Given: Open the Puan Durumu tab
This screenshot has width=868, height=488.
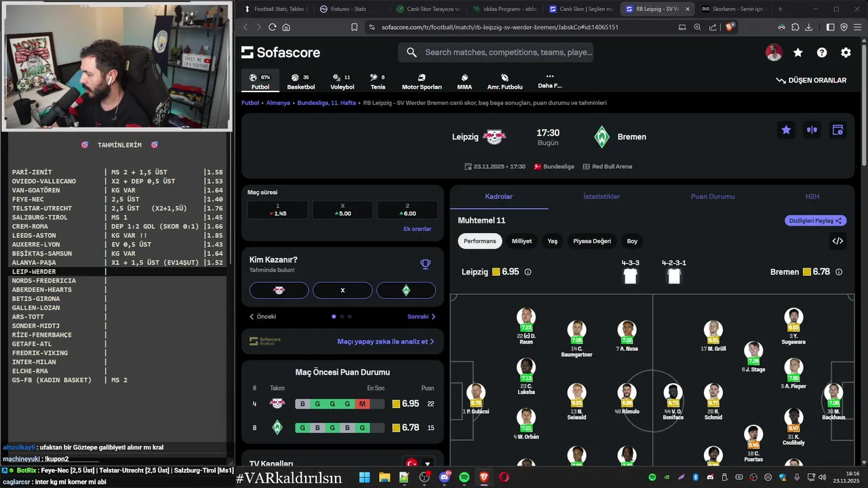Looking at the screenshot, I should (713, 197).
